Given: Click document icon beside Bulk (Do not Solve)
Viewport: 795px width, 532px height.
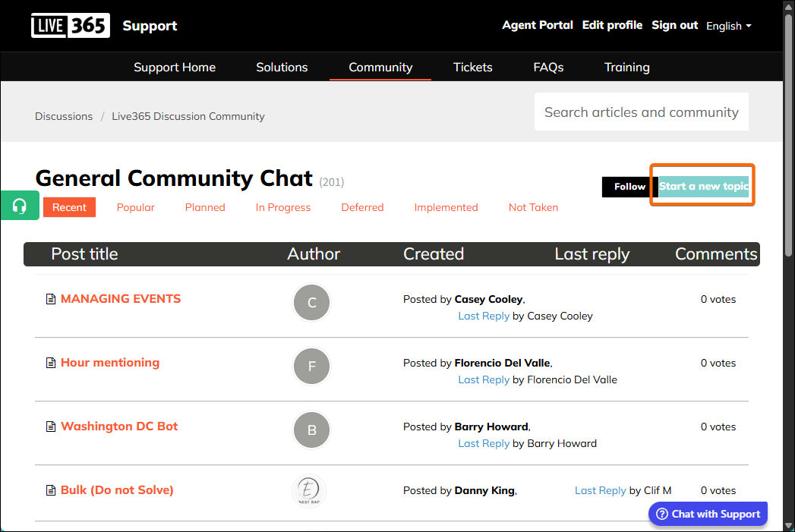Looking at the screenshot, I should tap(51, 490).
